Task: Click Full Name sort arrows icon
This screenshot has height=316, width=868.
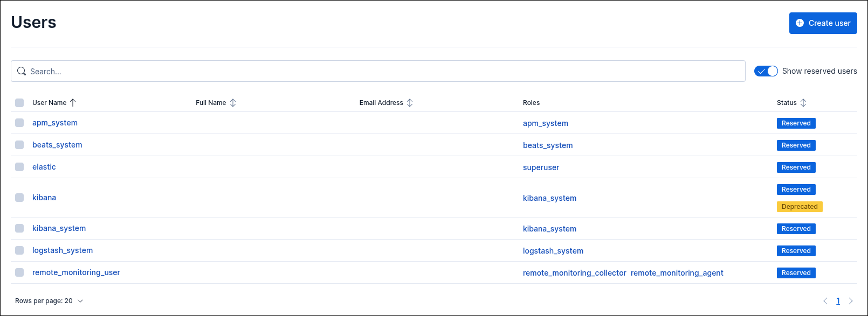Action: click(233, 102)
